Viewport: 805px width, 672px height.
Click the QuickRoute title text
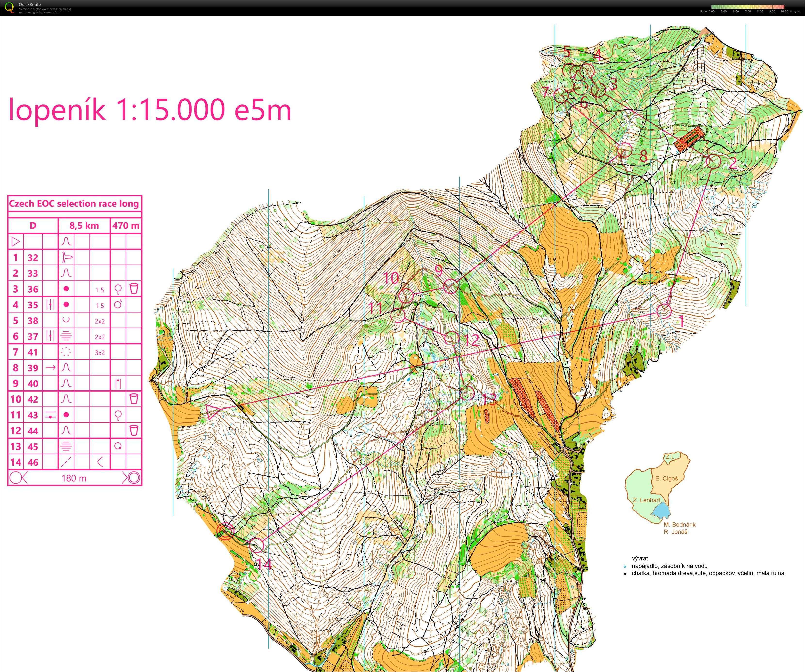pyautogui.click(x=30, y=5)
